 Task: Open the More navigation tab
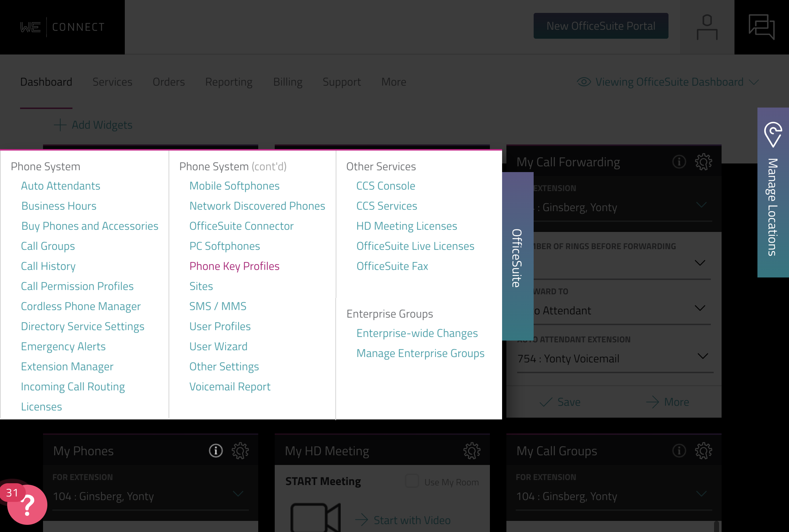(x=393, y=82)
